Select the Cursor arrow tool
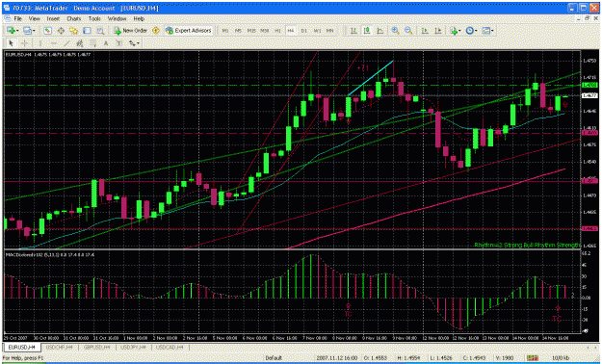The image size is (602, 364). click(x=12, y=43)
